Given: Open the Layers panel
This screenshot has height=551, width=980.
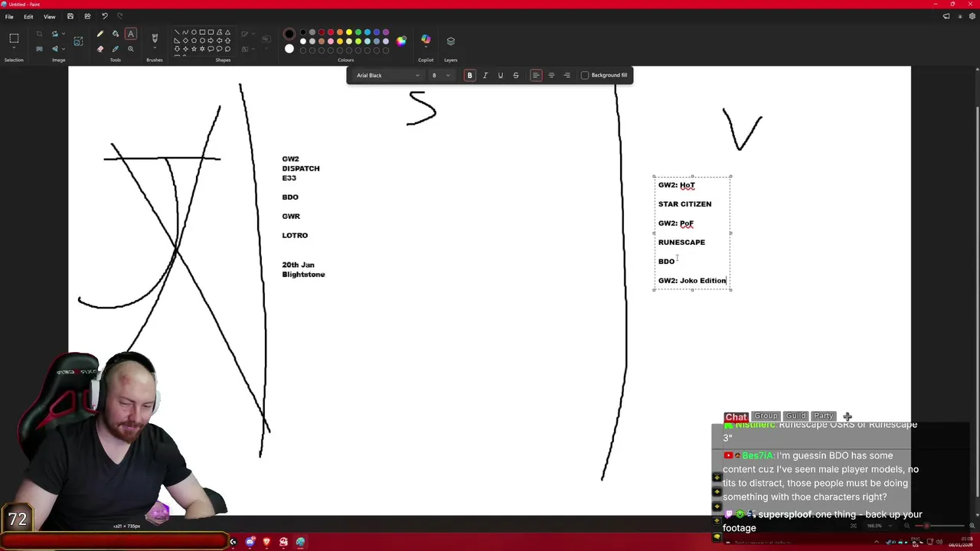Looking at the screenshot, I should (451, 41).
